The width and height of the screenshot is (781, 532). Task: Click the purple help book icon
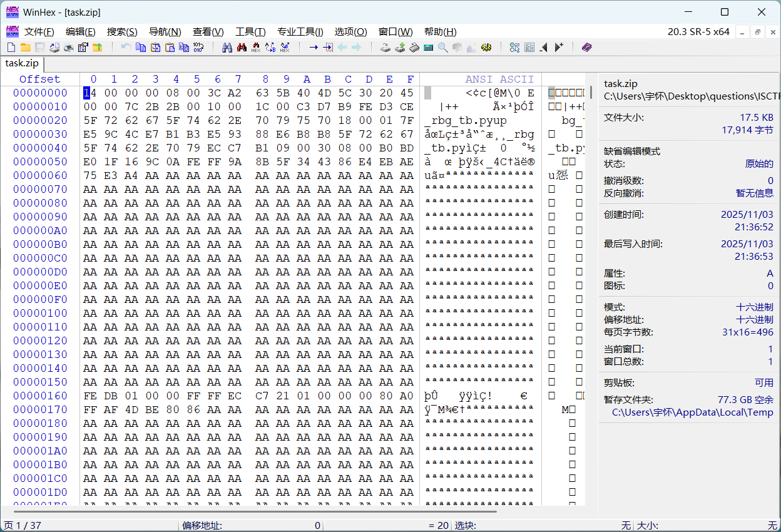[x=586, y=48]
